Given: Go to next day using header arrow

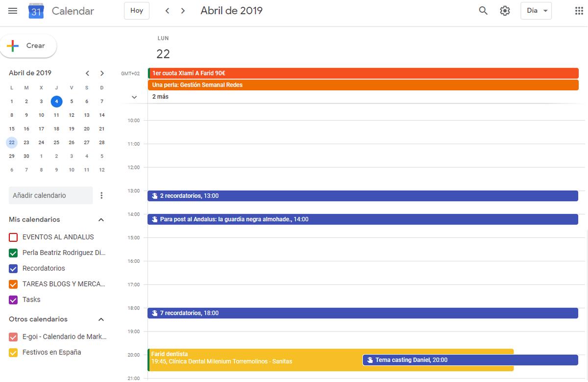Looking at the screenshot, I should click(183, 11).
